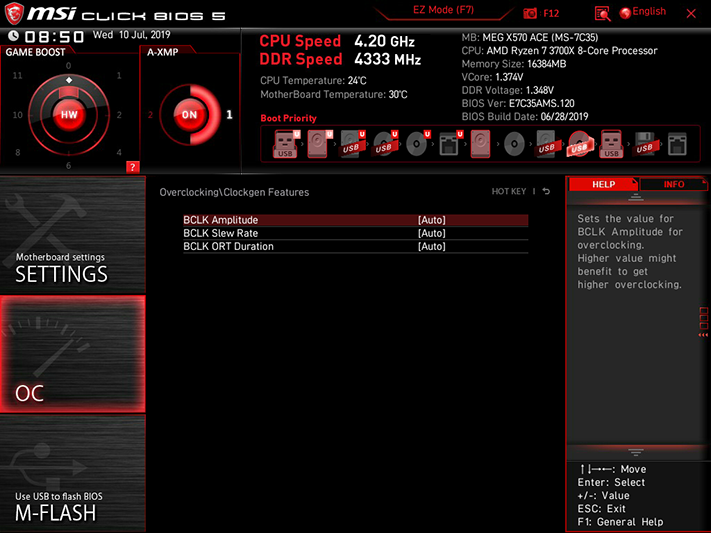Choose the legacy USB hard disk boot icon
This screenshot has width=711, height=533.
click(x=546, y=144)
